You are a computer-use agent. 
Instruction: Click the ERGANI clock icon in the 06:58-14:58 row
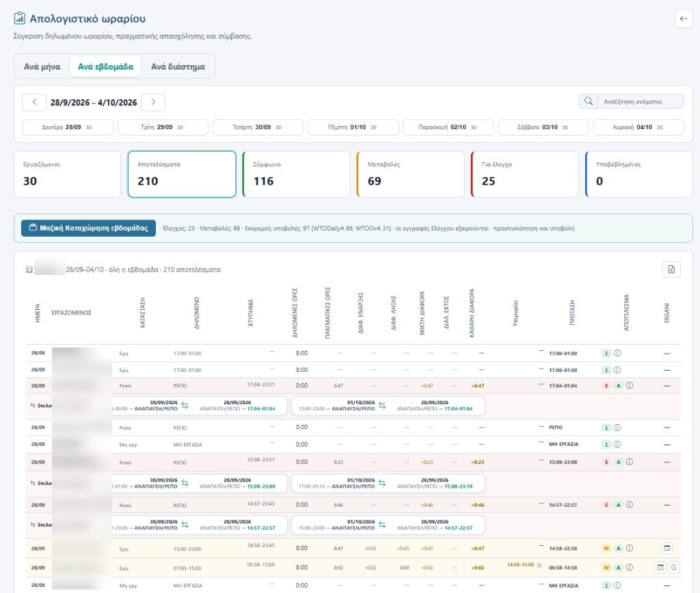click(674, 568)
